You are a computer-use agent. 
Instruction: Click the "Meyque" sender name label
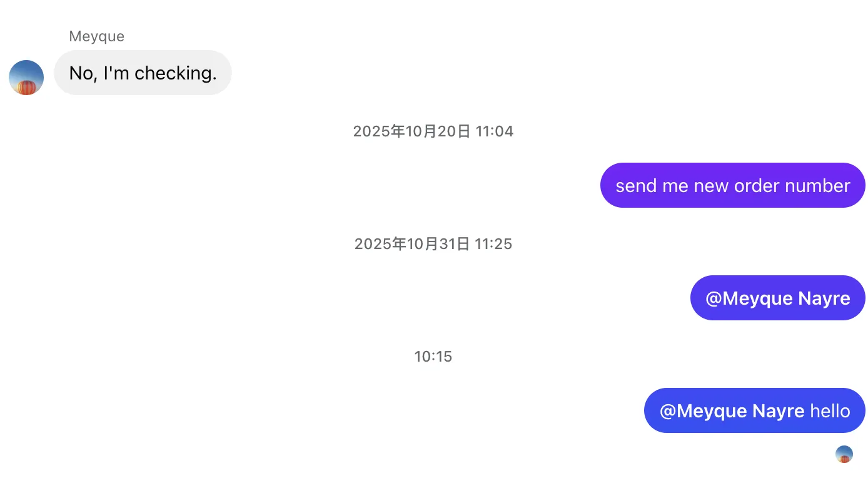(96, 36)
